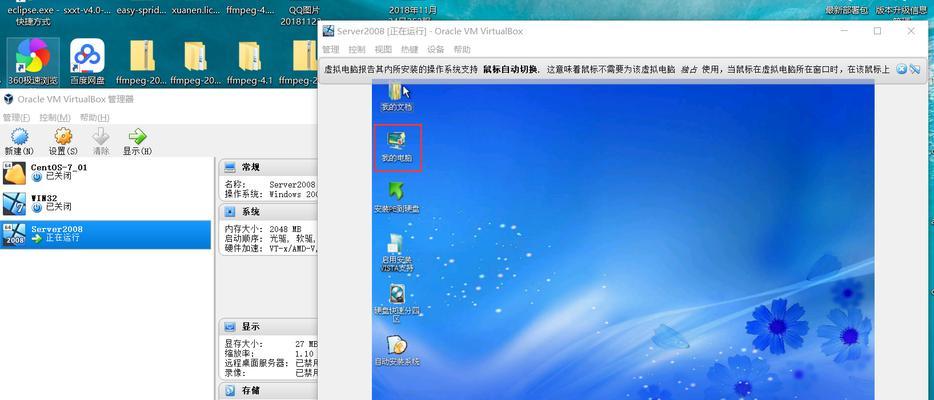Select the ffmpeg-4.1 folder on desktop
The width and height of the screenshot is (934, 400).
pyautogui.click(x=250, y=63)
